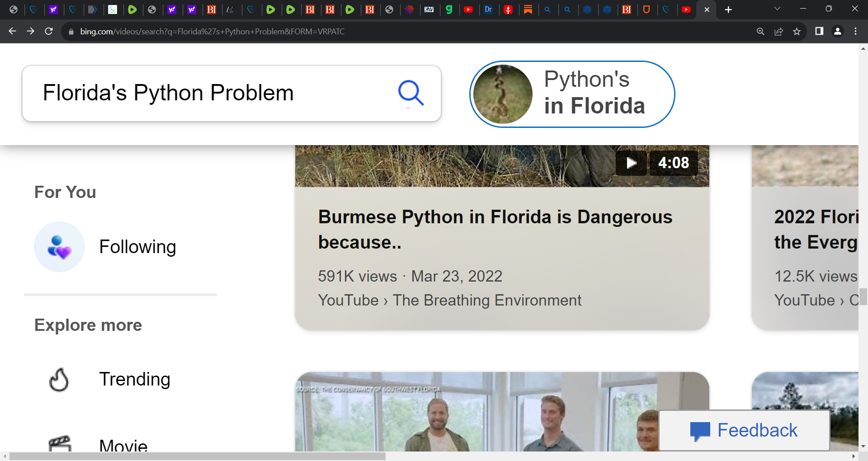Switch to the green 'g' icon tab
The image size is (868, 461).
coord(449,9)
